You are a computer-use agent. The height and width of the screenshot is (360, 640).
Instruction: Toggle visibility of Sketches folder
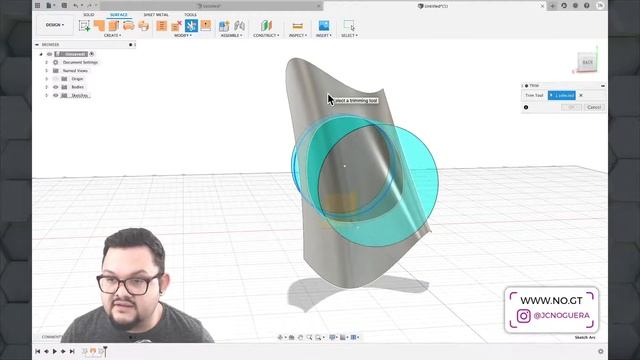click(56, 95)
